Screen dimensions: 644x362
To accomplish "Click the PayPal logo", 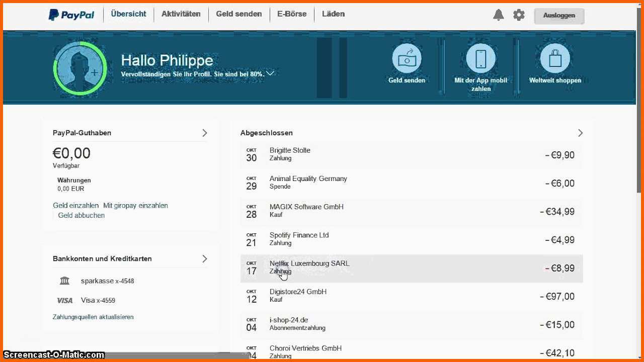I will (x=71, y=15).
